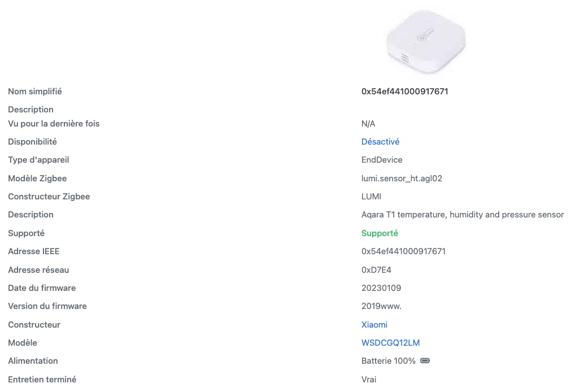Click the Vrai value for Entretien terminé
Screen dimensions: 584x392
coord(369,380)
